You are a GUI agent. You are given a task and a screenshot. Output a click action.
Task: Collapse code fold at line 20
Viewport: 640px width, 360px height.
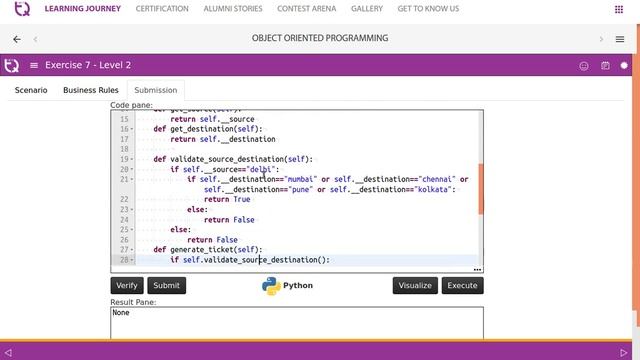(x=132, y=169)
